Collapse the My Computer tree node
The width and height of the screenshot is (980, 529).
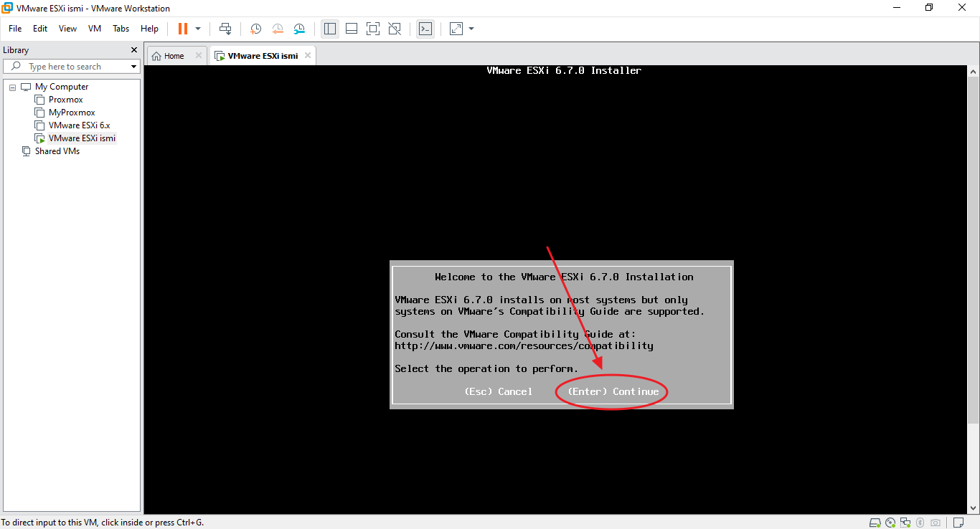11,86
